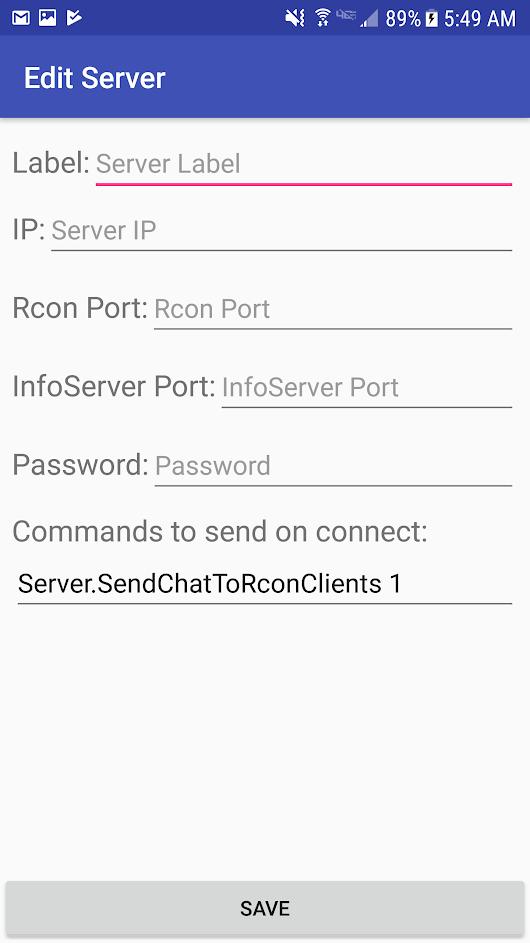Click the Server IP text field

click(282, 231)
